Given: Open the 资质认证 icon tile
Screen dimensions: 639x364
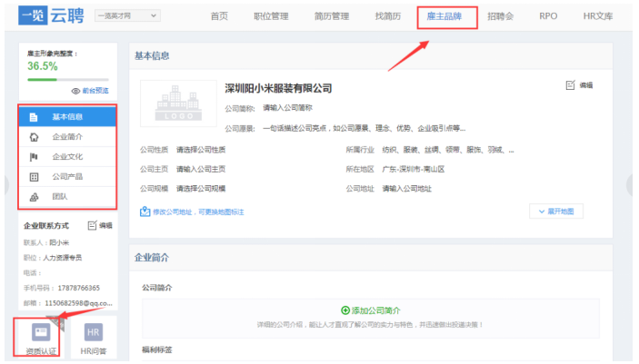Looking at the screenshot, I should 41,338.
